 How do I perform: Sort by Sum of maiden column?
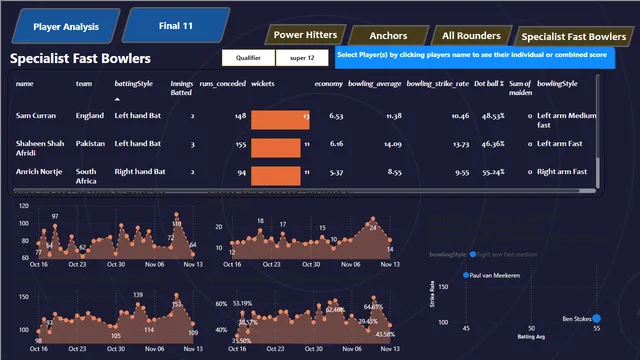coord(520,88)
